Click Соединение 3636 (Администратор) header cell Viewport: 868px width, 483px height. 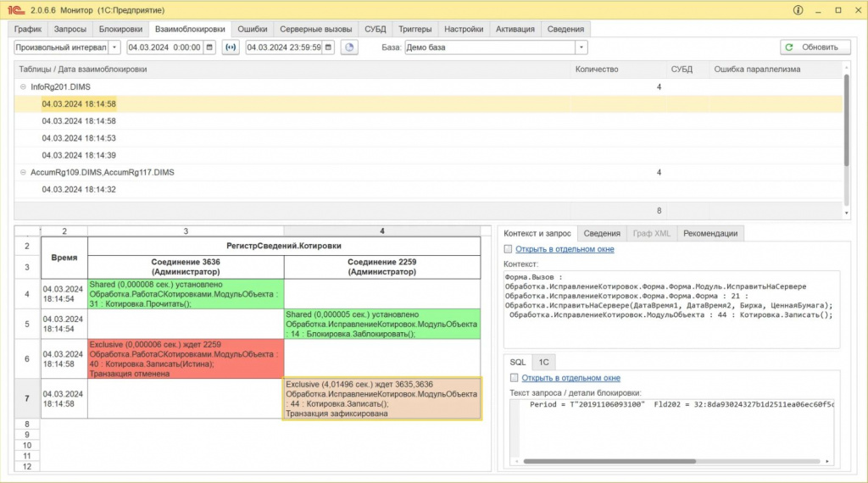tap(186, 267)
